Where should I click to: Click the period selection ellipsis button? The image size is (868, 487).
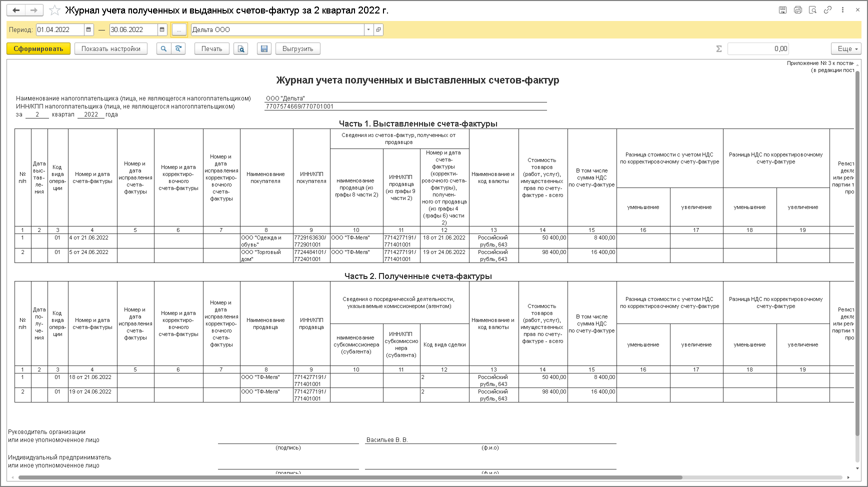pyautogui.click(x=179, y=29)
